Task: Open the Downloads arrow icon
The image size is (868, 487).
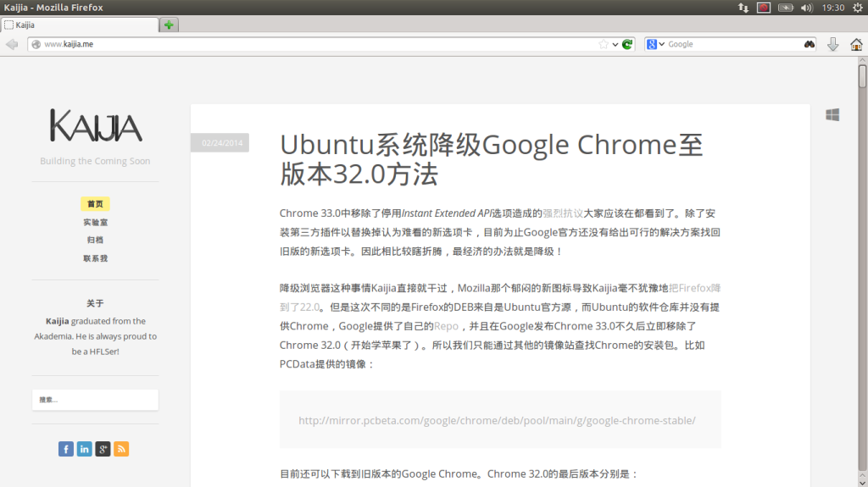Action: coord(832,44)
